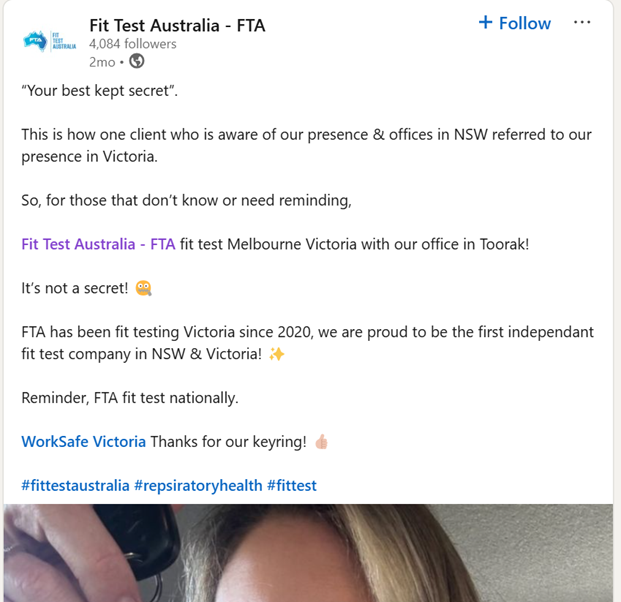The image size is (621, 602).
Task: Click the car key in the photo
Action: coord(137,535)
